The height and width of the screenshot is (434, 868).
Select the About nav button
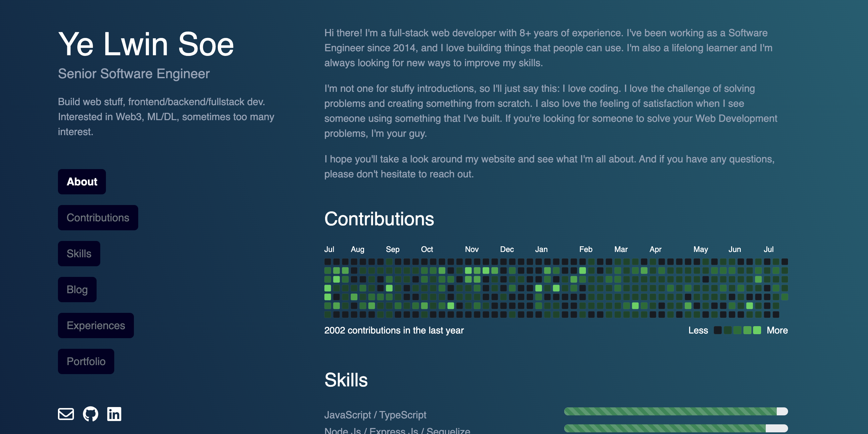point(82,182)
